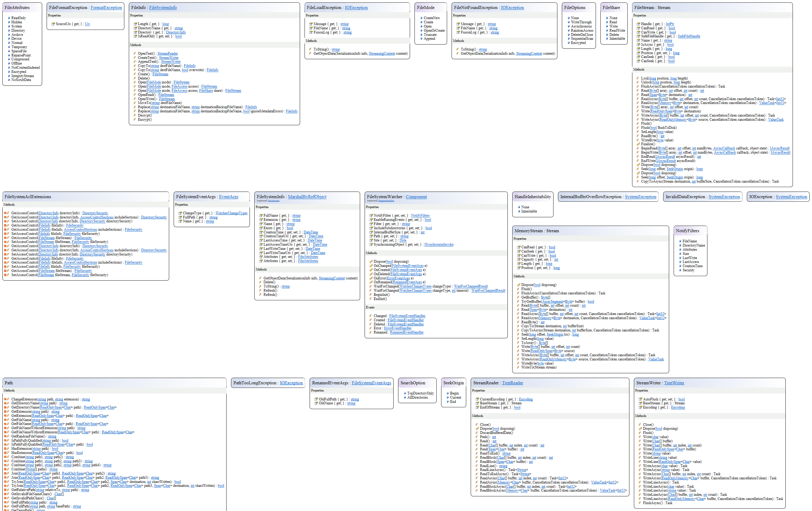Click the method icon next to OpenText()

pyautogui.click(x=134, y=53)
